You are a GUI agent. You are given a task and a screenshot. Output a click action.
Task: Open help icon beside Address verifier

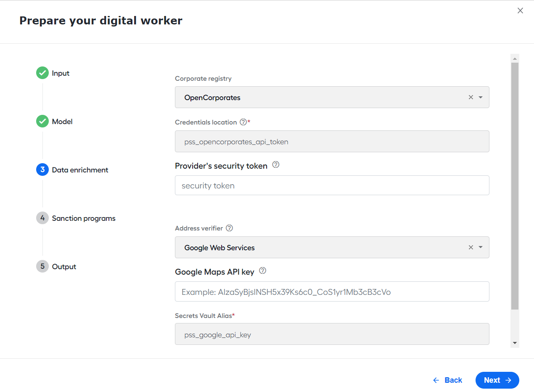pos(229,228)
